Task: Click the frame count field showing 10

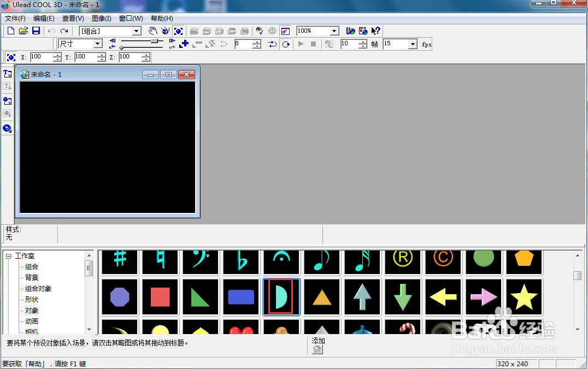Action: point(349,44)
